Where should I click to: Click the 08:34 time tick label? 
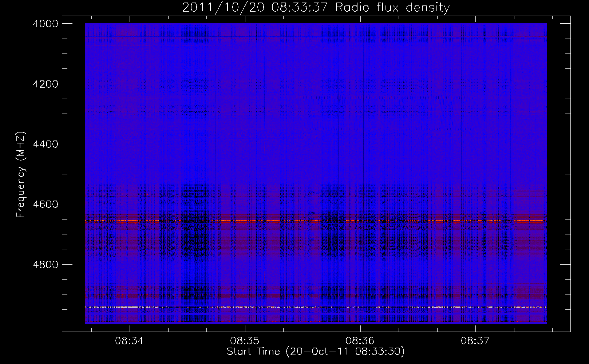(130, 341)
